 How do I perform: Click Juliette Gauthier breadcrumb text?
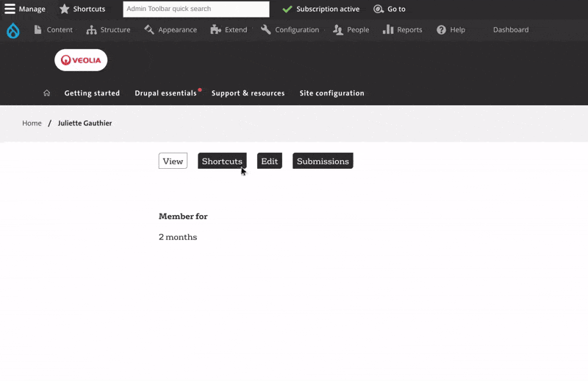85,123
